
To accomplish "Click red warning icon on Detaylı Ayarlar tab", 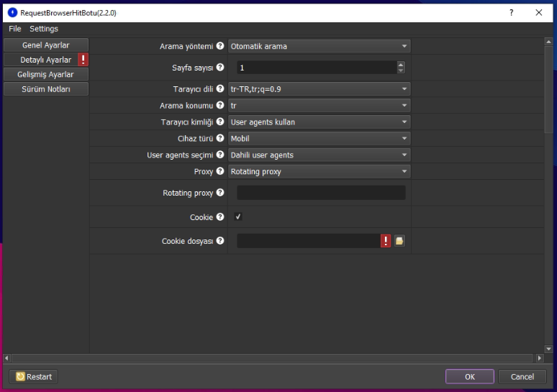I will [83, 59].
